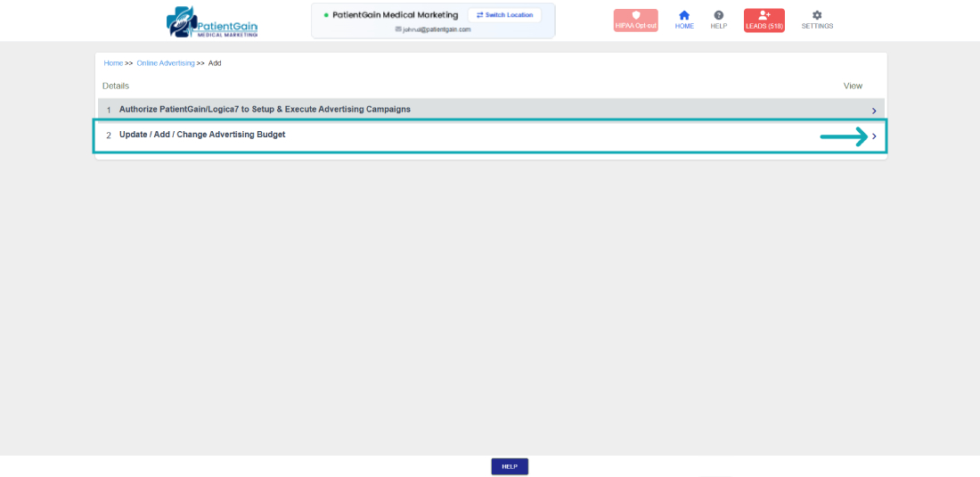This screenshot has width=980, height=477.
Task: Open the Leads (518) add-person button
Action: (x=764, y=21)
